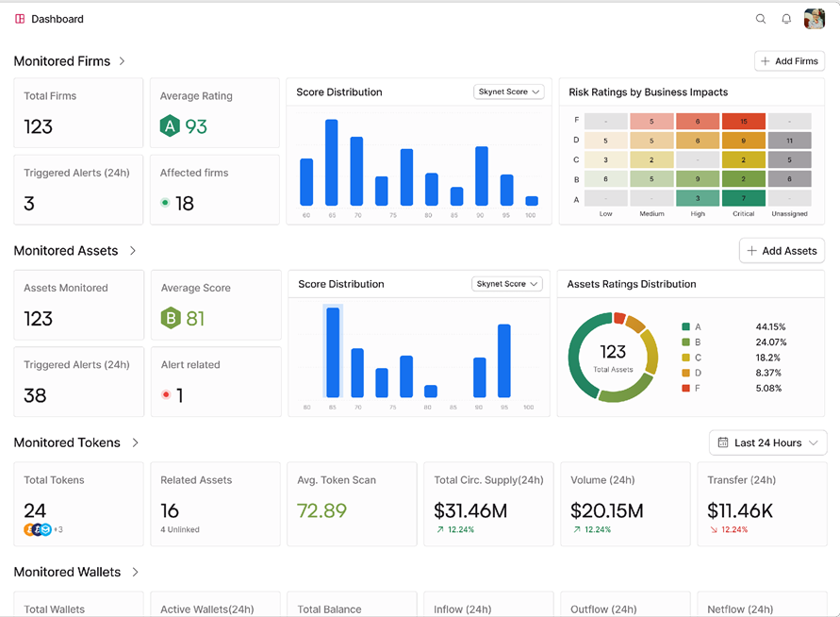The image size is (840, 617).
Task: Open Skynet Score dropdown in assets Score Distribution
Action: (507, 284)
